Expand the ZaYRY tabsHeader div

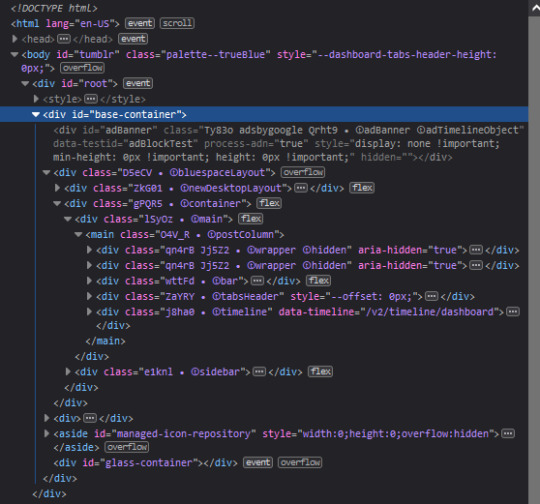pos(89,296)
